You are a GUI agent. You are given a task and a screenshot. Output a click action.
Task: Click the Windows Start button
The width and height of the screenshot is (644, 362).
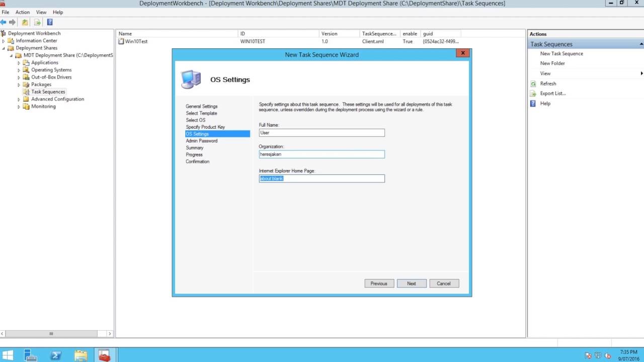click(8, 356)
